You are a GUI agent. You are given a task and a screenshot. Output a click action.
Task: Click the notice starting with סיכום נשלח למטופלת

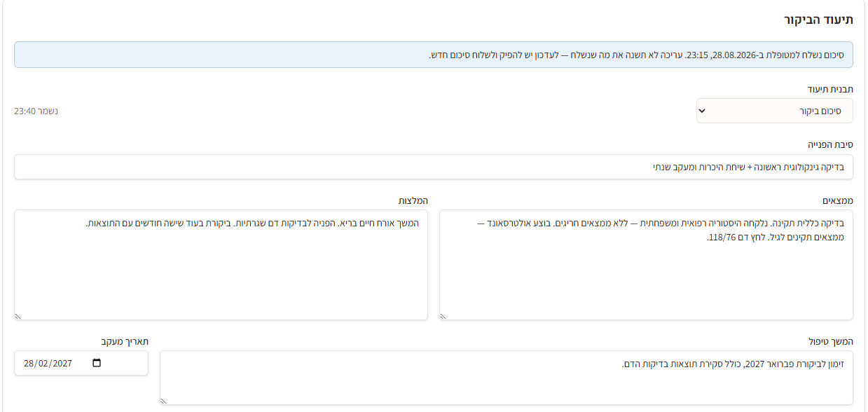(x=434, y=55)
